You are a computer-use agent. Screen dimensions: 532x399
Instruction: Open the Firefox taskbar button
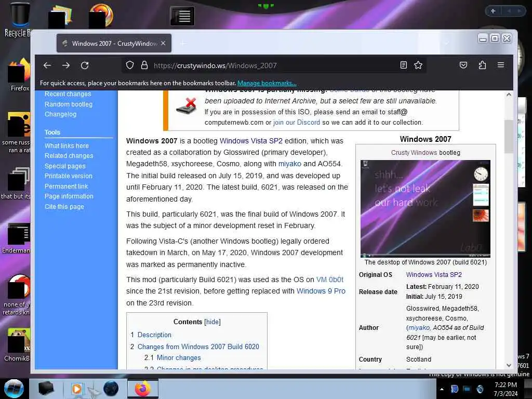coord(143,389)
